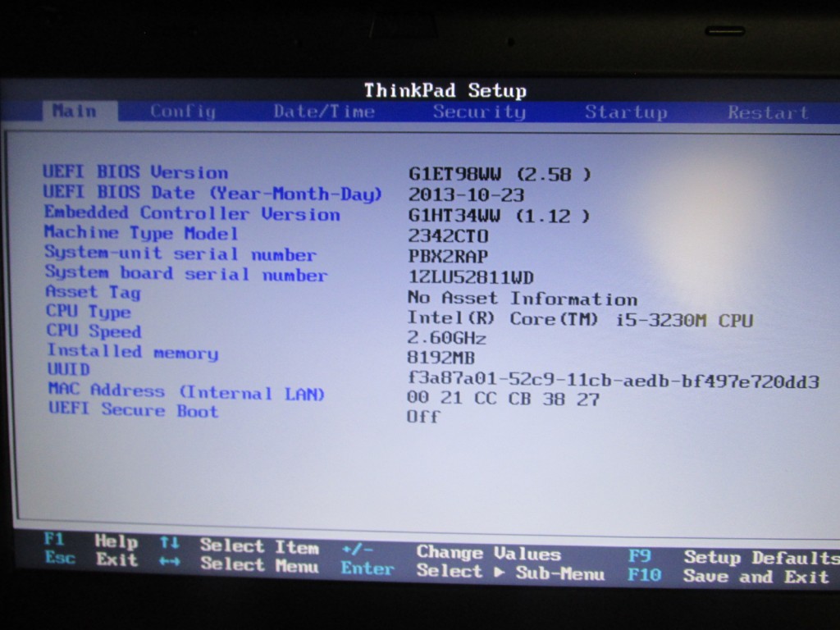The image size is (840, 630).
Task: Select the MAC Address (Internal LAN) label
Action: point(185,392)
